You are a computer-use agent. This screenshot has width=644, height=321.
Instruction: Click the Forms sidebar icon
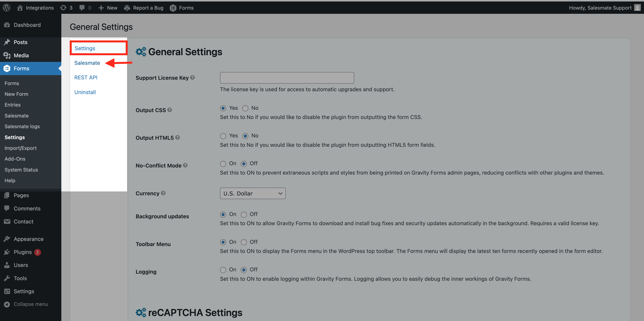[x=7, y=68]
